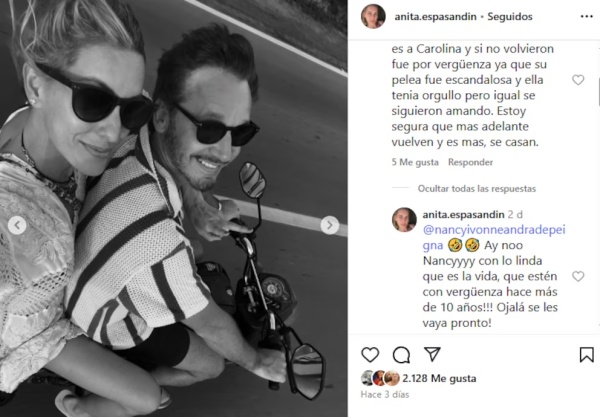
Task: Open anita.espasandin profile picture in header
Action: [373, 16]
